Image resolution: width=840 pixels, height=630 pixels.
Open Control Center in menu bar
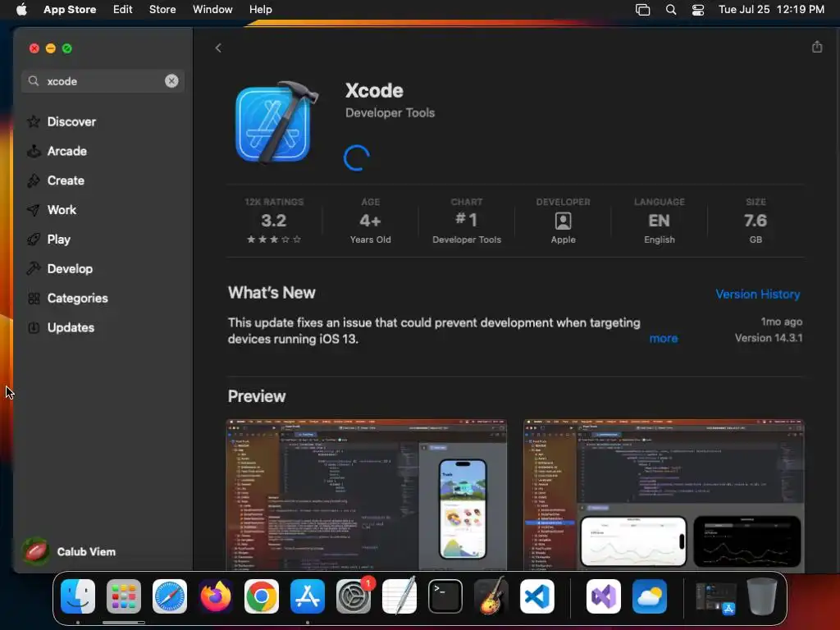pyautogui.click(x=697, y=10)
